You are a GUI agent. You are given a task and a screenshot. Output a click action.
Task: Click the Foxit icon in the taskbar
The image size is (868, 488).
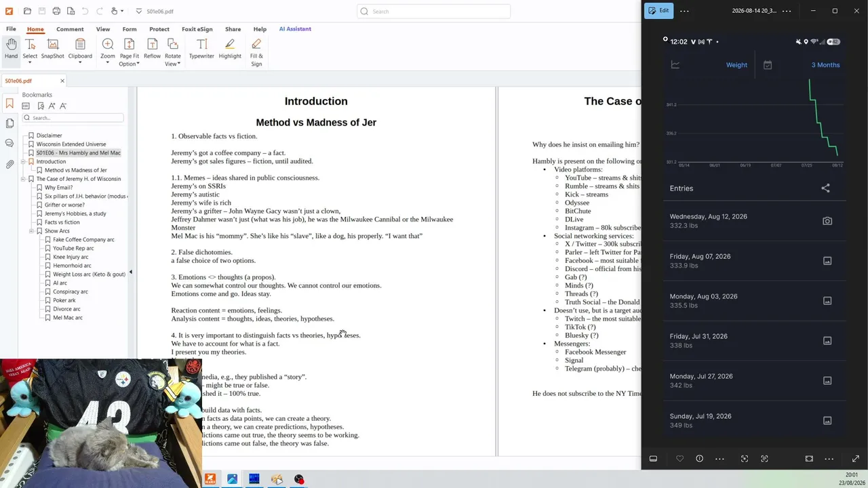210,479
